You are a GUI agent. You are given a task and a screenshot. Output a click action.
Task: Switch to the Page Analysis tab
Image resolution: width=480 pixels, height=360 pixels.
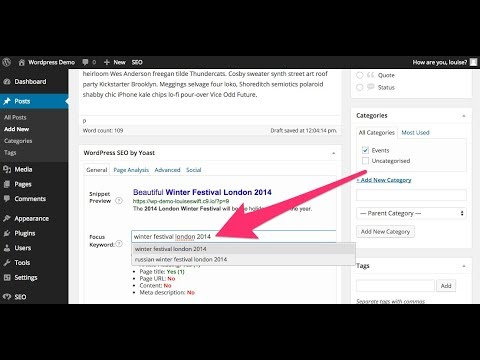(x=131, y=170)
